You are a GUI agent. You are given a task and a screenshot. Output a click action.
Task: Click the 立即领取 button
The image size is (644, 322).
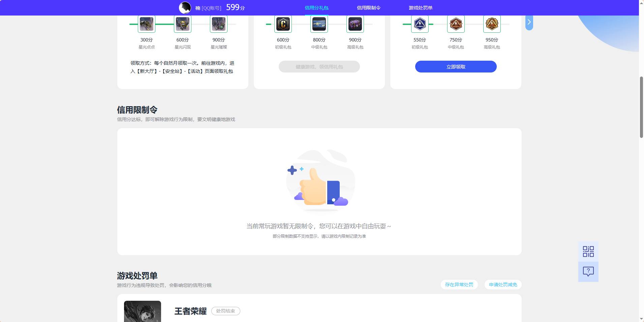456,66
